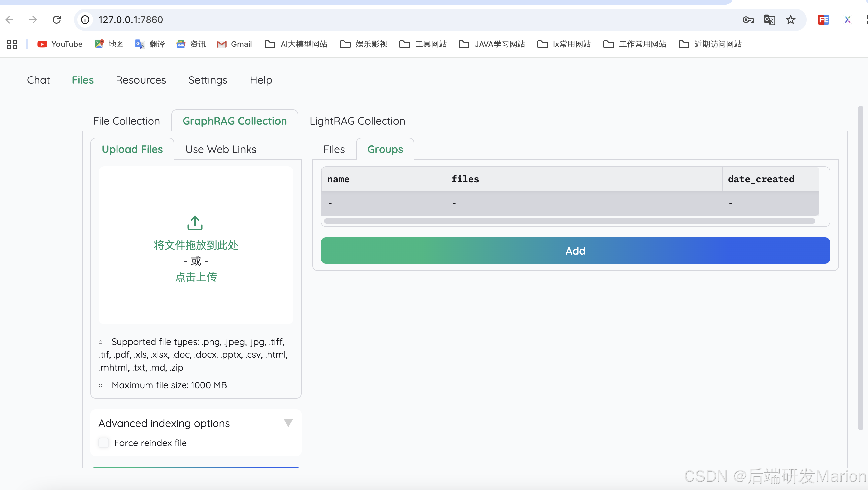Open the red FE extension icon

(x=823, y=20)
